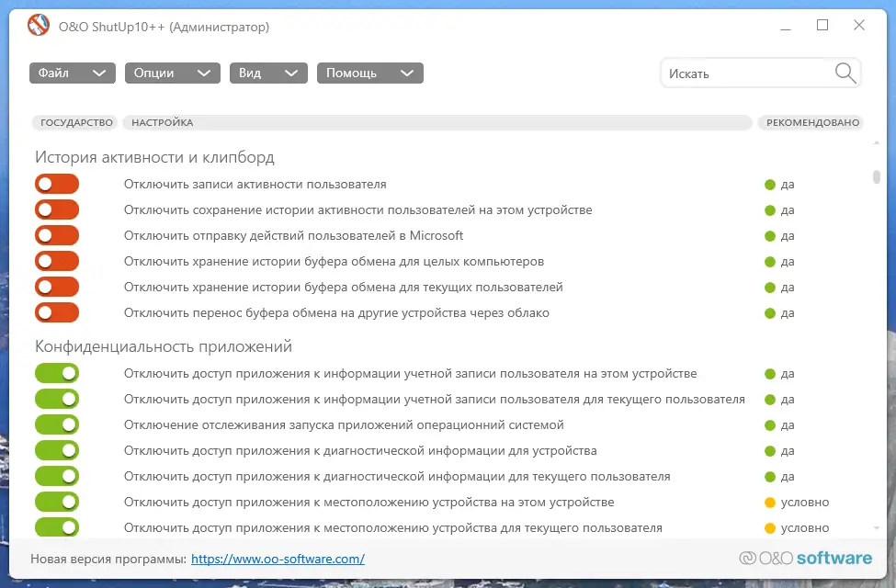
Task: Maximize the O&O ShutUp10++ window
Action: pyautogui.click(x=822, y=25)
